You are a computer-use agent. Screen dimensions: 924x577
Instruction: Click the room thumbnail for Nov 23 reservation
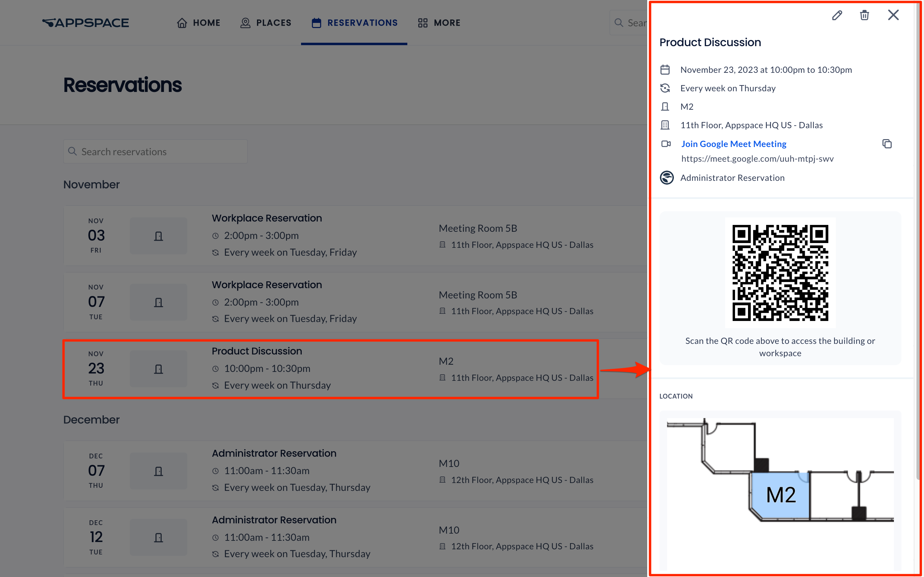[158, 368]
